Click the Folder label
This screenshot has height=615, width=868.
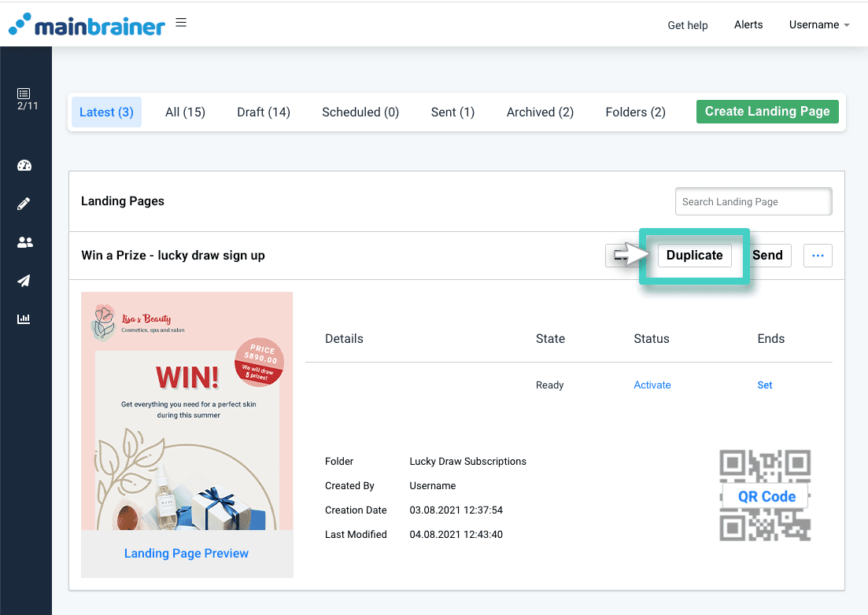pyautogui.click(x=339, y=461)
